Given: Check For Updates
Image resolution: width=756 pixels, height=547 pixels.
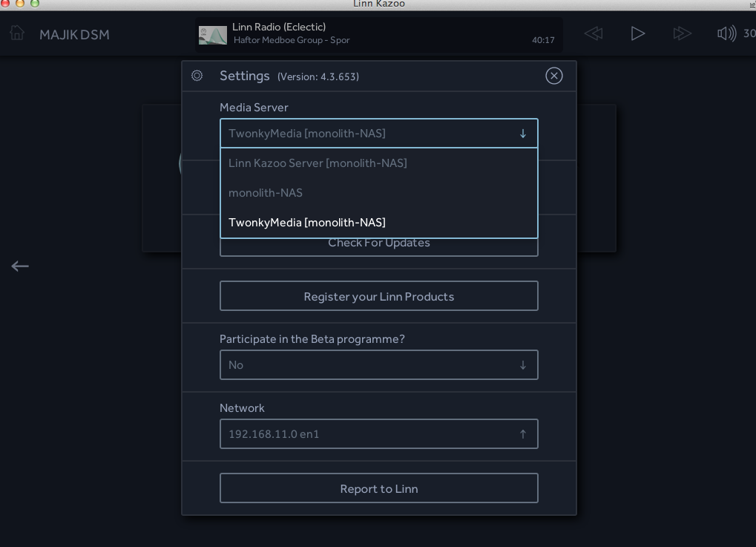Looking at the screenshot, I should click(379, 246).
